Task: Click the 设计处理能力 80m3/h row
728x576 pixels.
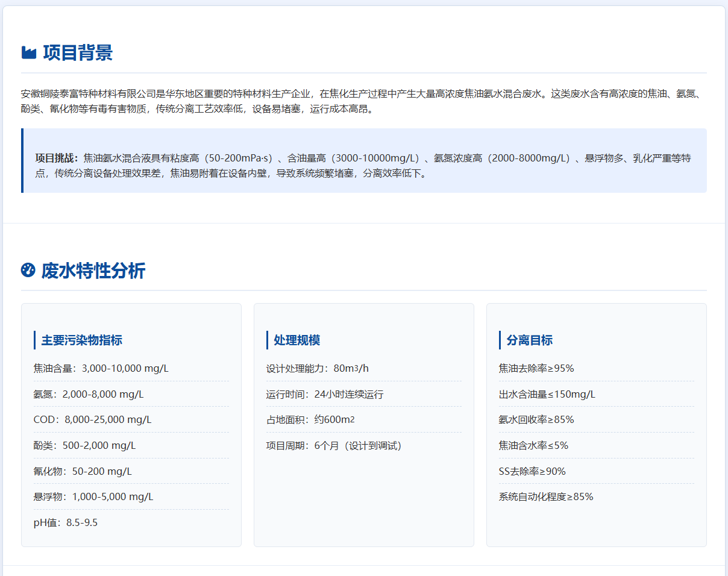Action: click(317, 369)
